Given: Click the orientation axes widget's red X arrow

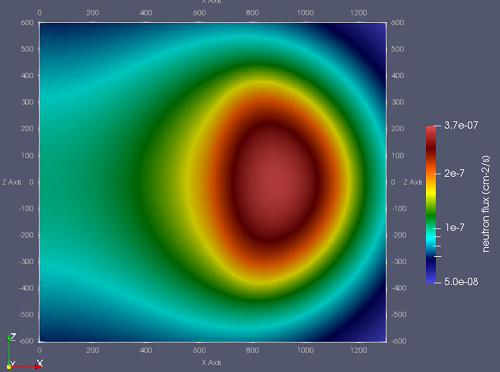Looking at the screenshot, I should 38,366.
